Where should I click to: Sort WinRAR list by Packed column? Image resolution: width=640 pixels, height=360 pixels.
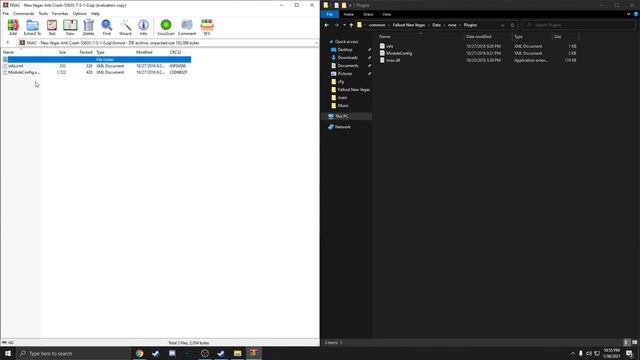[86, 52]
